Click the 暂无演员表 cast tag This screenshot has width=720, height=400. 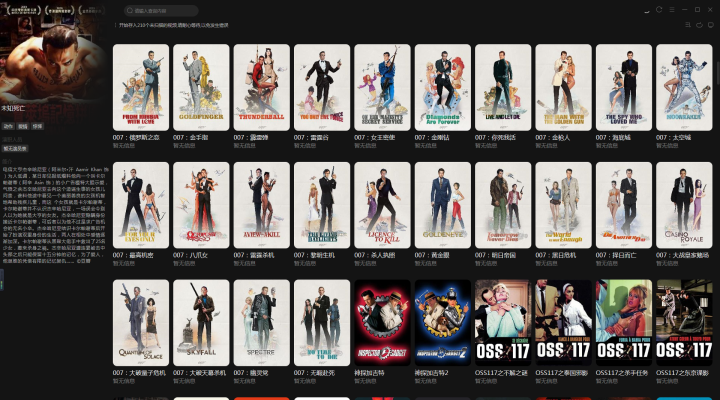[13, 147]
